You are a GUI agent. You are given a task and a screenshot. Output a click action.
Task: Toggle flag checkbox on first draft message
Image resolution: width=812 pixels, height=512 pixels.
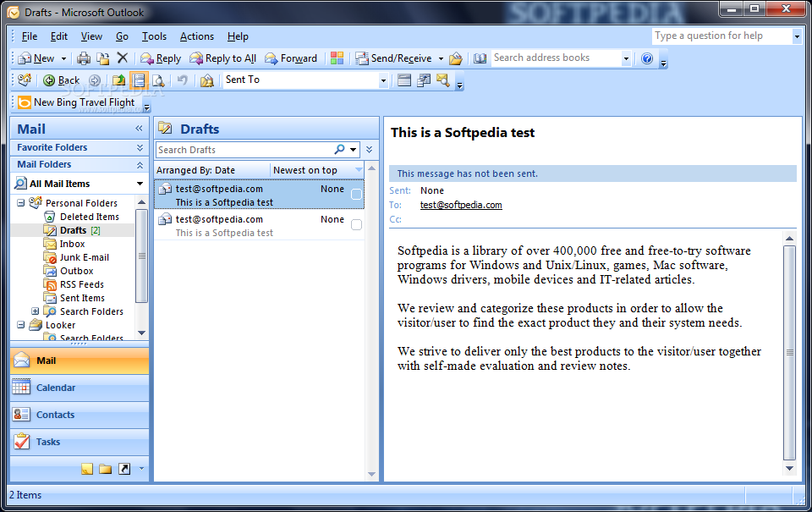(356, 194)
